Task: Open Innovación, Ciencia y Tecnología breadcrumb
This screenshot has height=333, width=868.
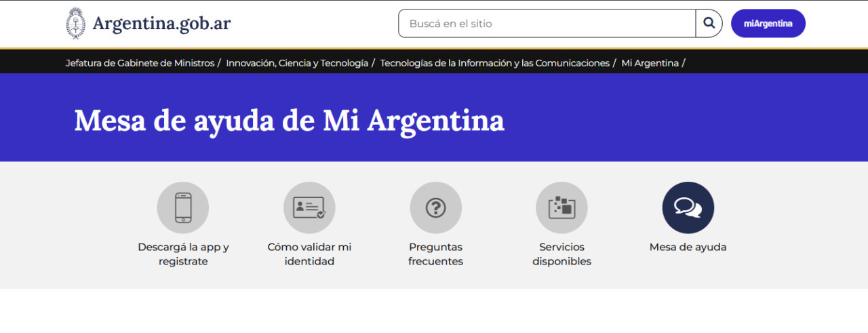Action: pyautogui.click(x=297, y=63)
